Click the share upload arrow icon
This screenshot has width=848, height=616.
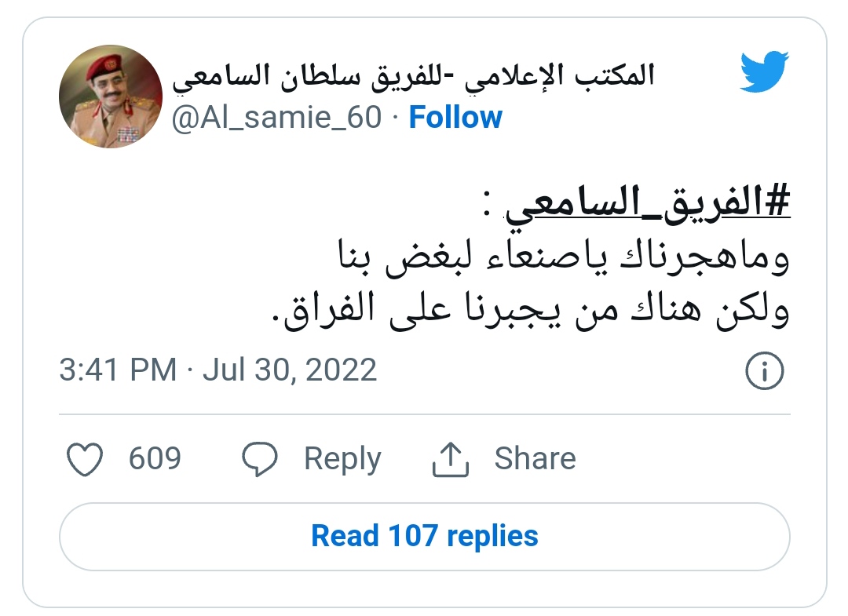coord(451,459)
